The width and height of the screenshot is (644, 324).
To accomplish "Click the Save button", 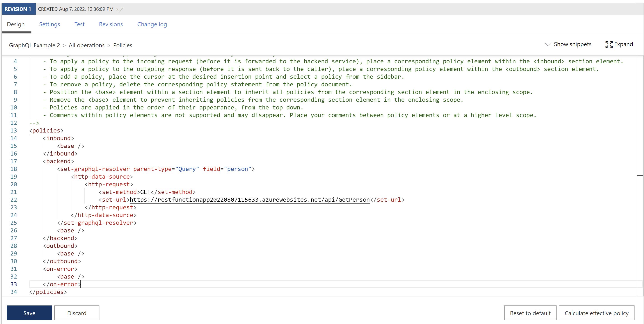I will pos(29,313).
